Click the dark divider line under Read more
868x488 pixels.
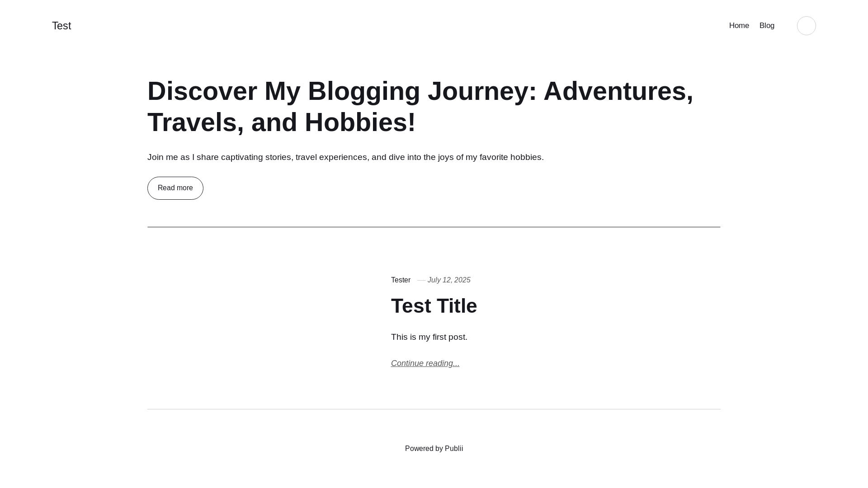coord(434,227)
